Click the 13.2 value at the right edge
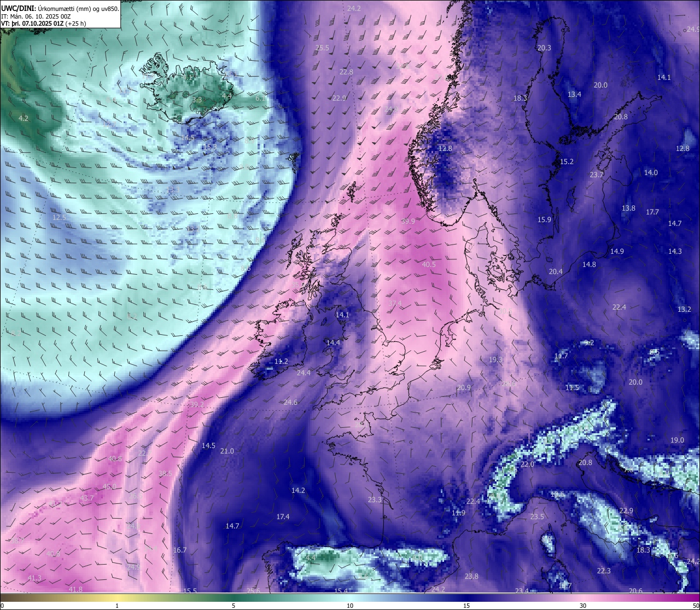Viewport: 700px width, 610px height. tap(684, 309)
